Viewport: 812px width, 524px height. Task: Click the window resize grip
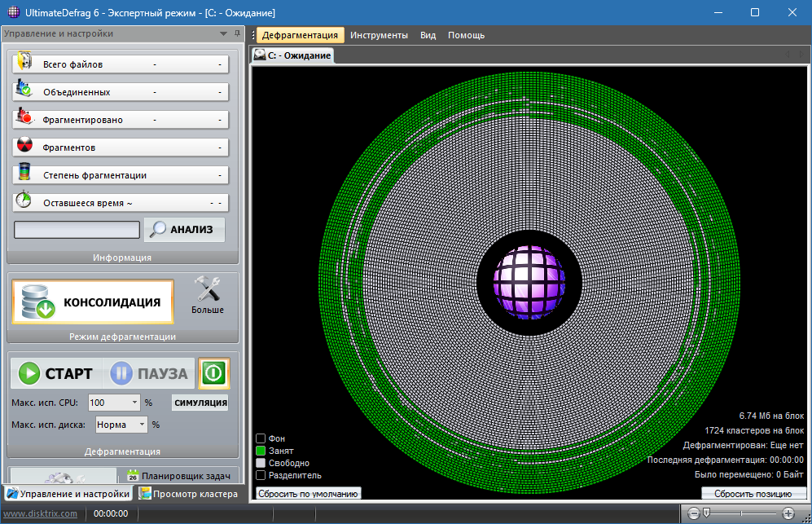(x=806, y=518)
